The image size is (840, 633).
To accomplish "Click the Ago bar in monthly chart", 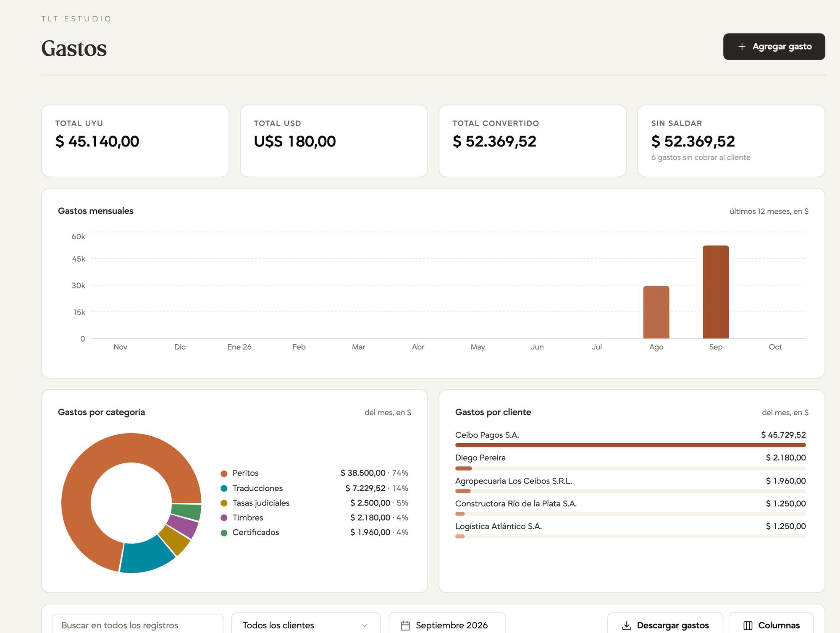I will 656,312.
